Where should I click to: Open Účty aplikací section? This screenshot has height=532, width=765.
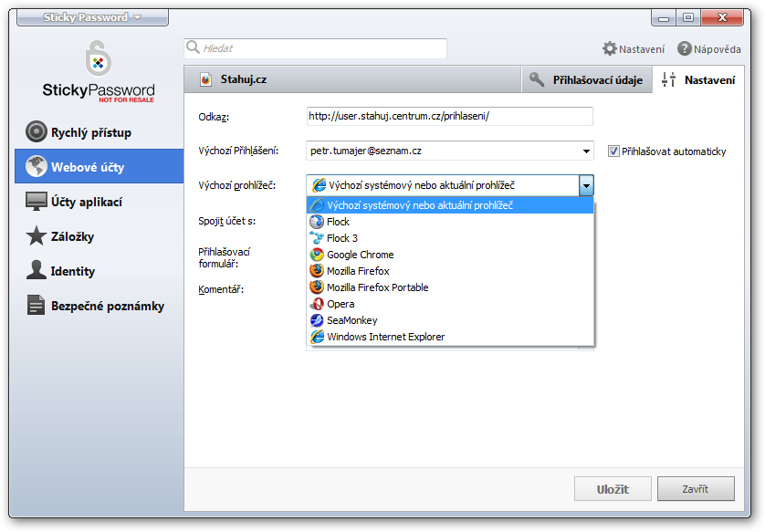99,202
